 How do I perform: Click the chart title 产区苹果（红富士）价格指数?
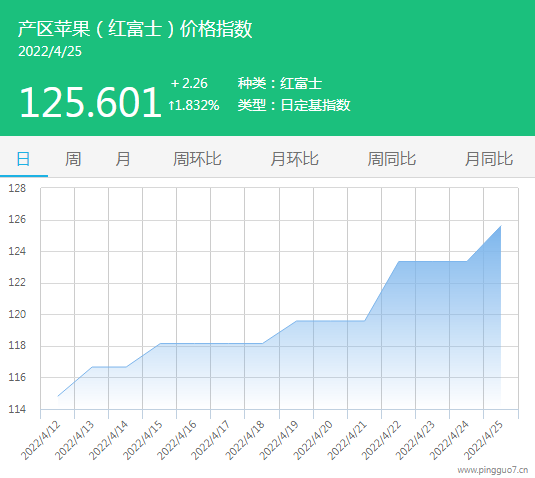coord(135,29)
